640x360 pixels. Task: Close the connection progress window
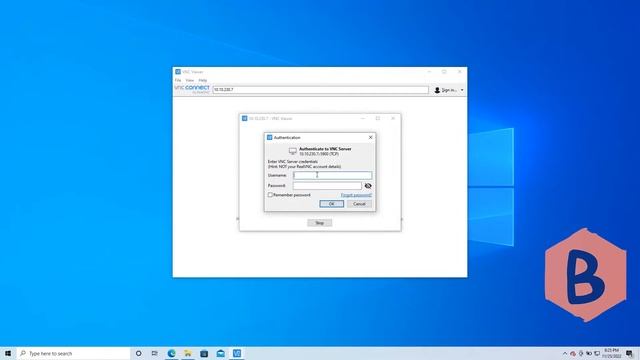[x=393, y=118]
